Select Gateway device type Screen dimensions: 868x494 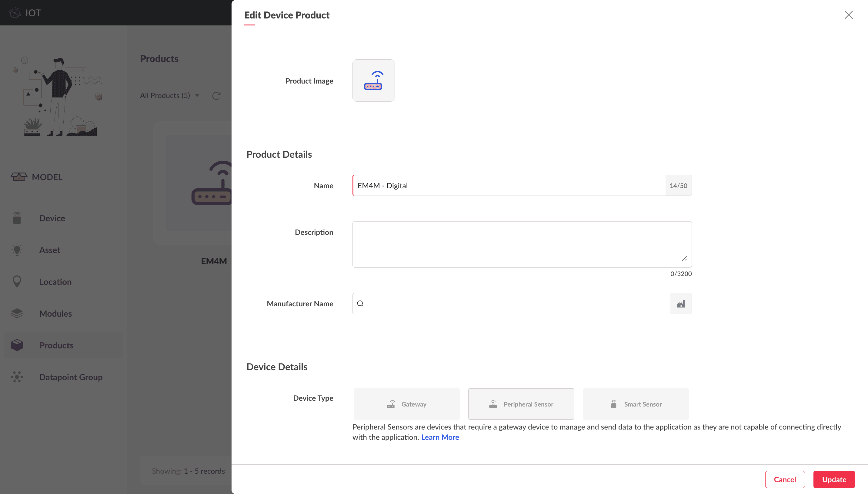click(x=406, y=404)
